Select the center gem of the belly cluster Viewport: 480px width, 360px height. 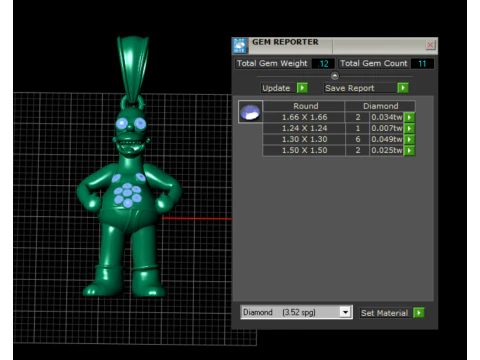(127, 193)
